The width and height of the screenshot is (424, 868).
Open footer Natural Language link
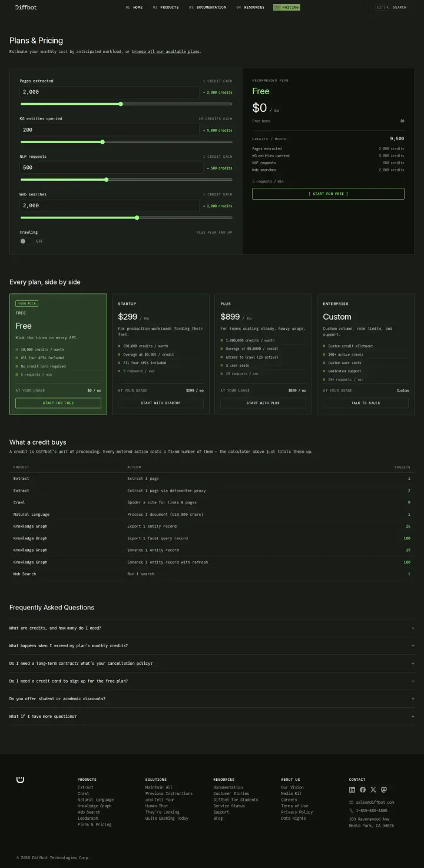click(x=95, y=800)
